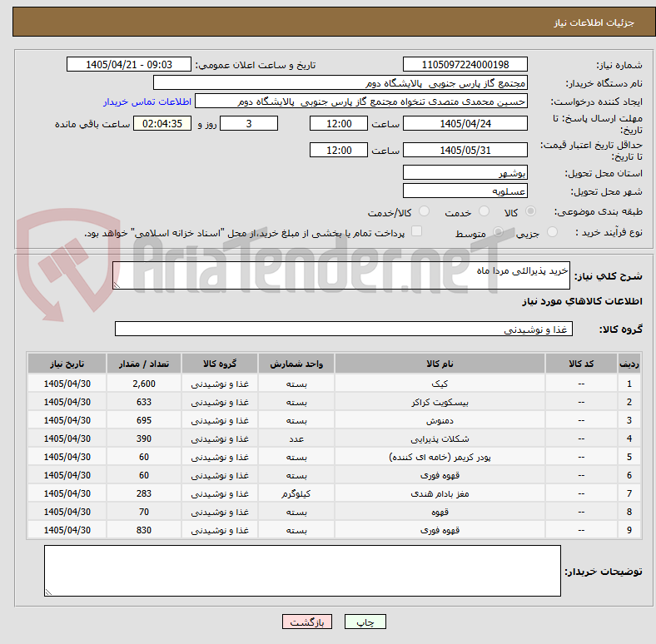
Task: Click the quantity cell 695
Action: (x=144, y=420)
